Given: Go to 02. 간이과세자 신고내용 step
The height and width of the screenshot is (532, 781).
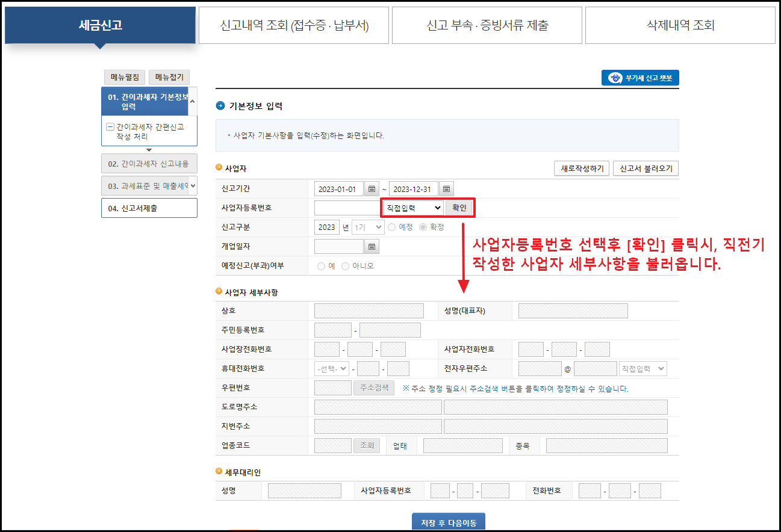Looking at the screenshot, I should tap(149, 164).
